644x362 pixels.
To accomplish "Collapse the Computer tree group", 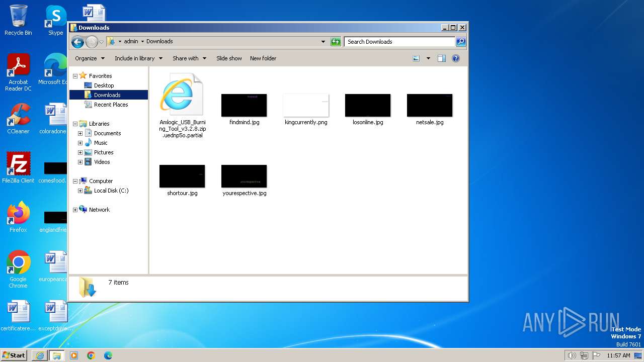I will (x=75, y=181).
